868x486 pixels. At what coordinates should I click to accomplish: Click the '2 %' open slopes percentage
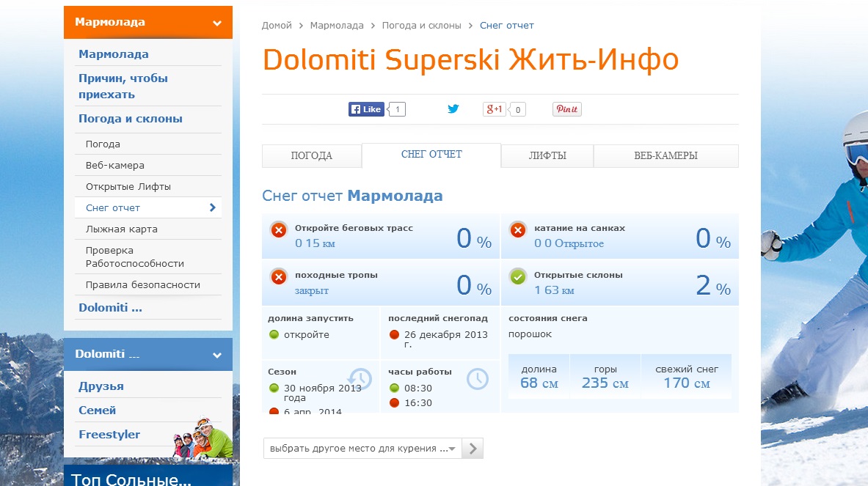tap(713, 285)
